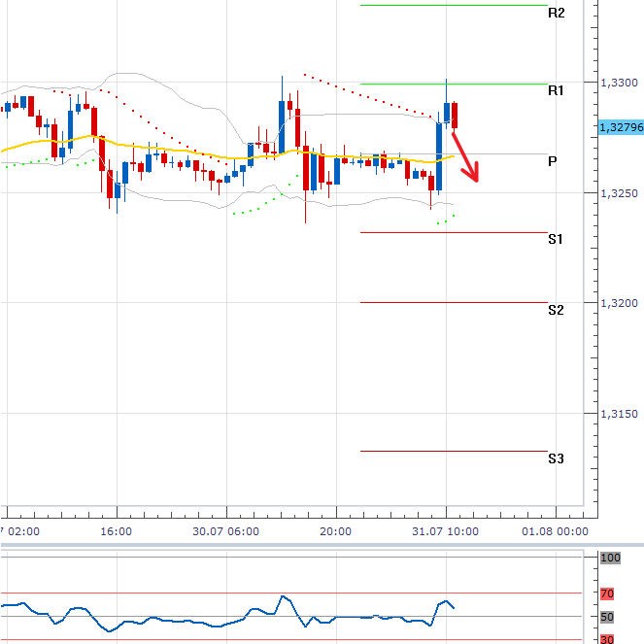644x644 pixels.
Task: Click the RSI 50 midline label
Action: point(607,617)
